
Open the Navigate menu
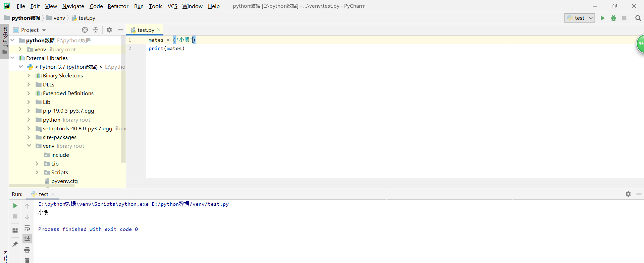[x=73, y=6]
